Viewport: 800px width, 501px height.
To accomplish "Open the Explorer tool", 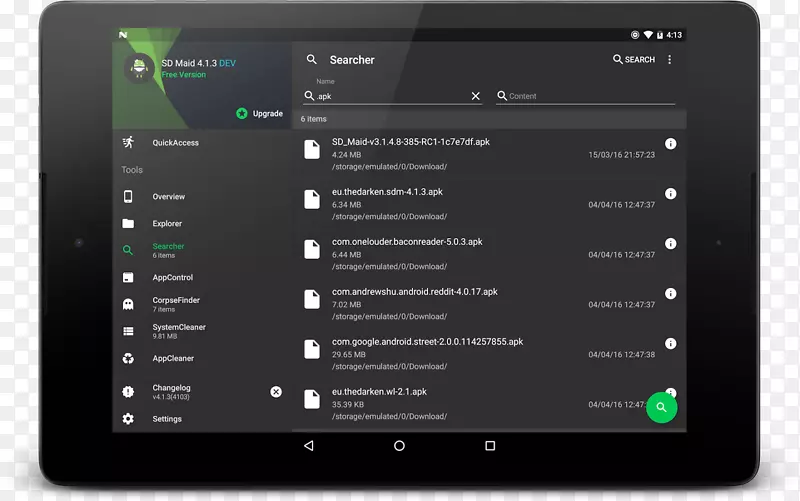I will [167, 224].
